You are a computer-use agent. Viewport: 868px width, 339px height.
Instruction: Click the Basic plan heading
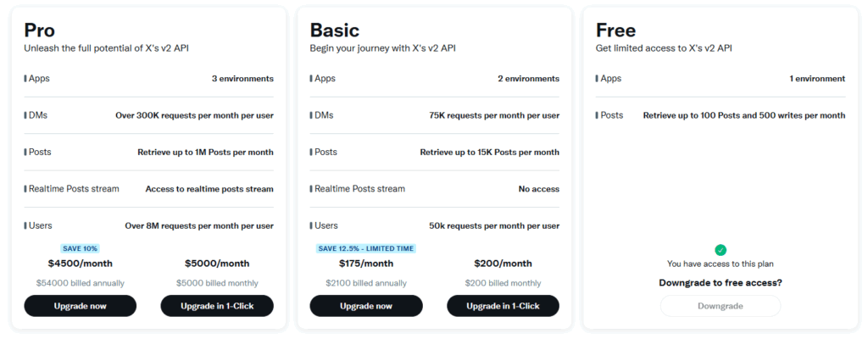pyautogui.click(x=334, y=30)
